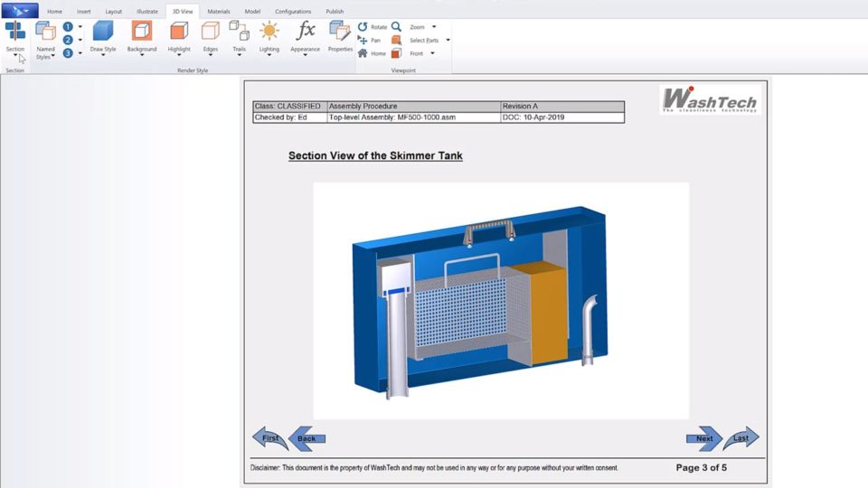Go to Next page arrow

(703, 438)
